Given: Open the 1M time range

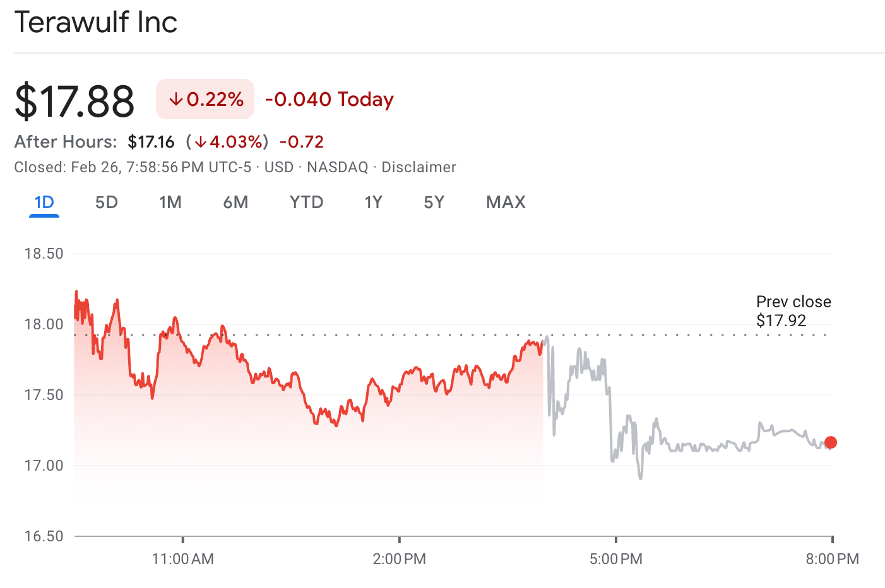Looking at the screenshot, I should [170, 202].
